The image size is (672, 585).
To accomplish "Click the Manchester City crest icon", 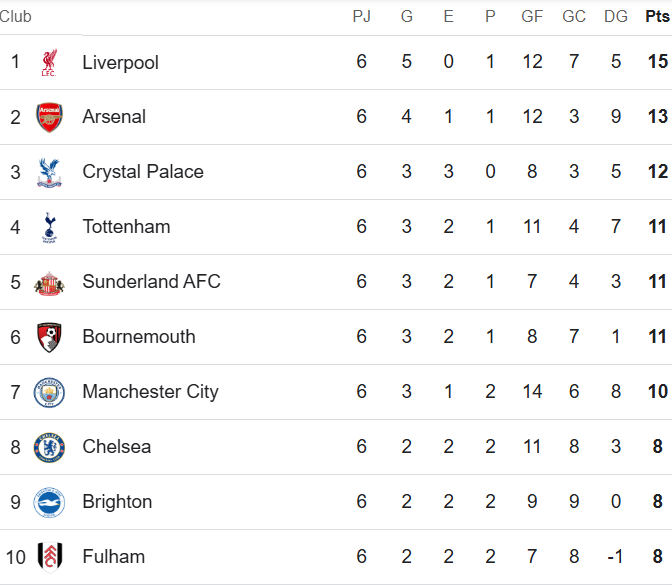I will [48, 392].
